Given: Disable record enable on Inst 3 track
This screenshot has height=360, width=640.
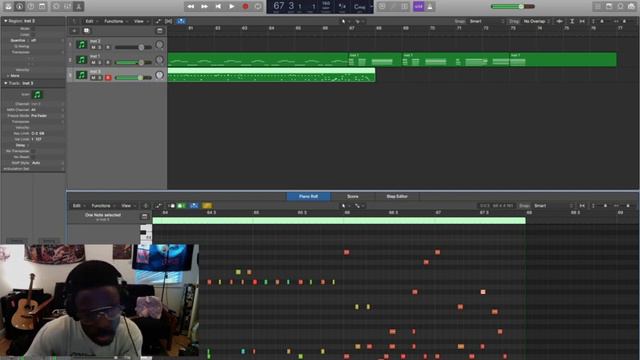Looking at the screenshot, I should pos(108,78).
